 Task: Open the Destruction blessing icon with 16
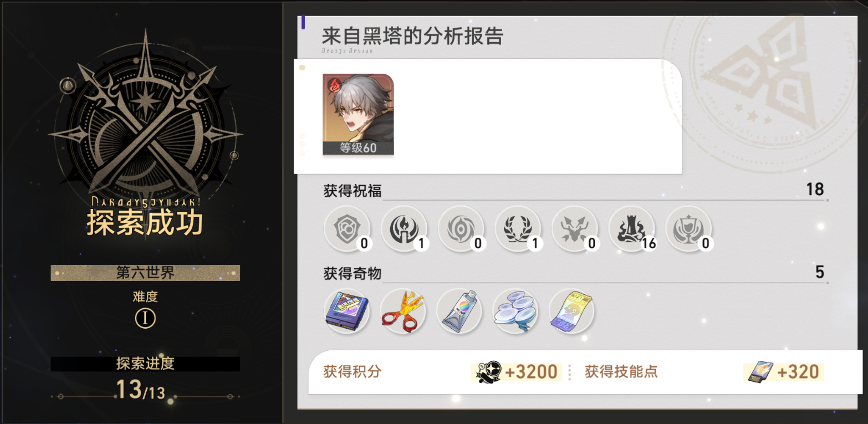(x=632, y=228)
